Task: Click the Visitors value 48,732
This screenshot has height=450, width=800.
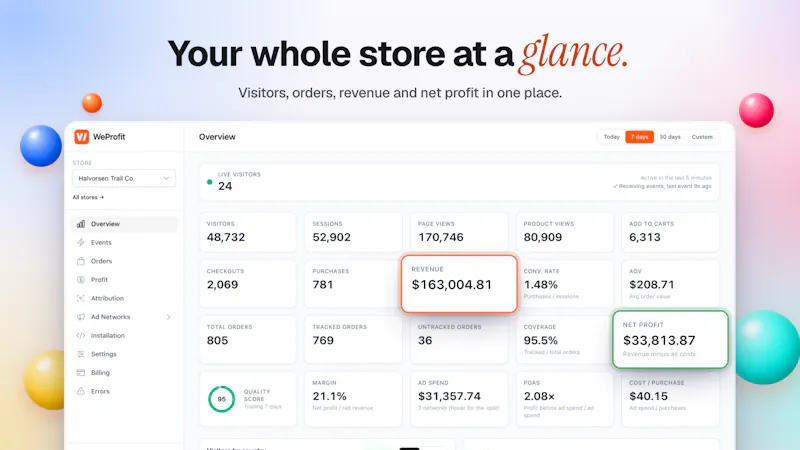Action: (x=226, y=237)
